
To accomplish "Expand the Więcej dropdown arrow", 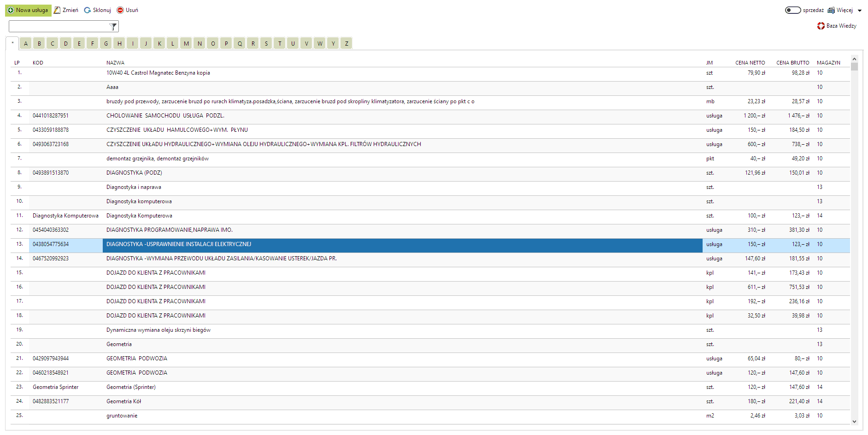I will (x=860, y=11).
